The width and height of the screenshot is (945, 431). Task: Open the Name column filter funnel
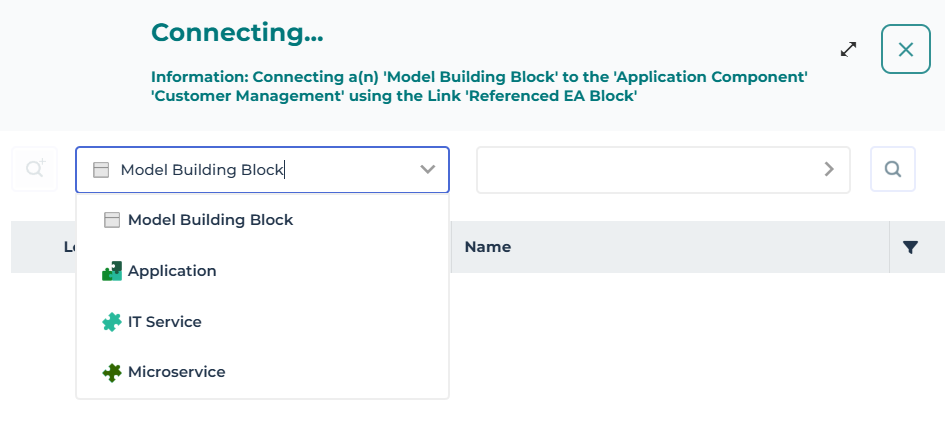pos(910,247)
